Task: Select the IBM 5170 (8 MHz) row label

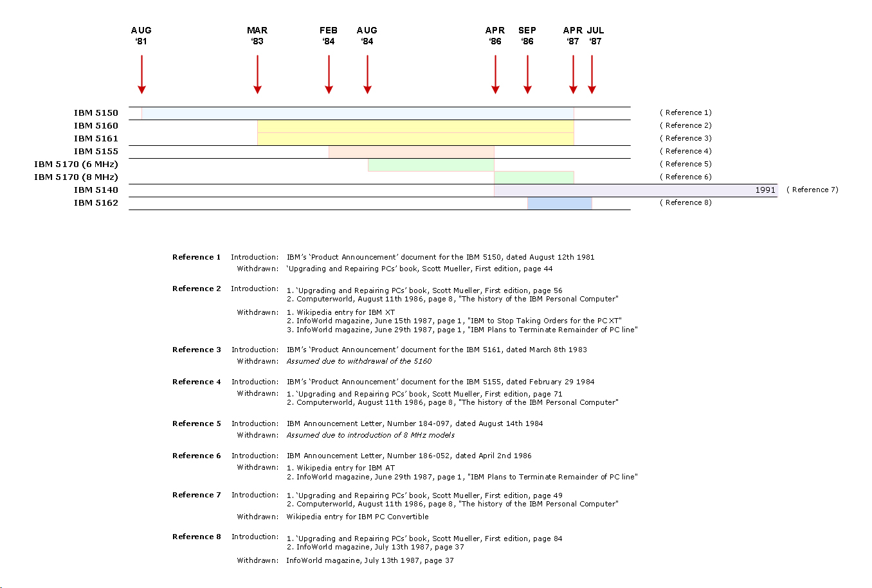Action: [x=76, y=177]
